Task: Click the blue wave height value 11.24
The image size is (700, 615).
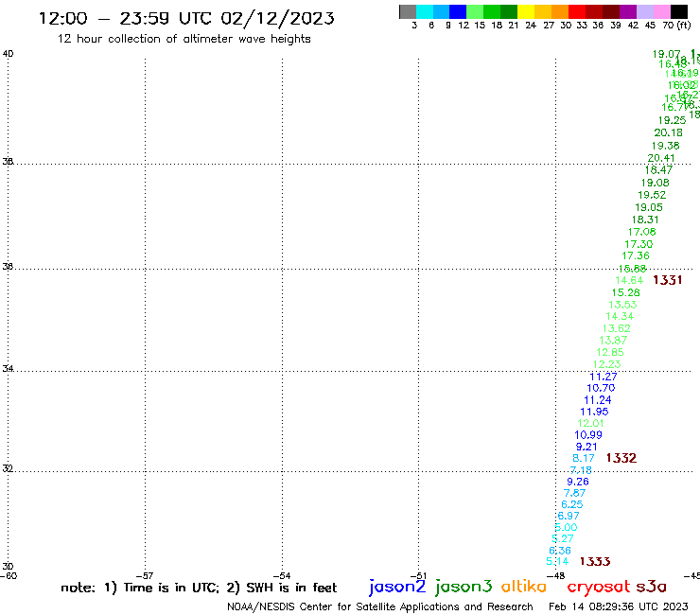Action: (598, 400)
